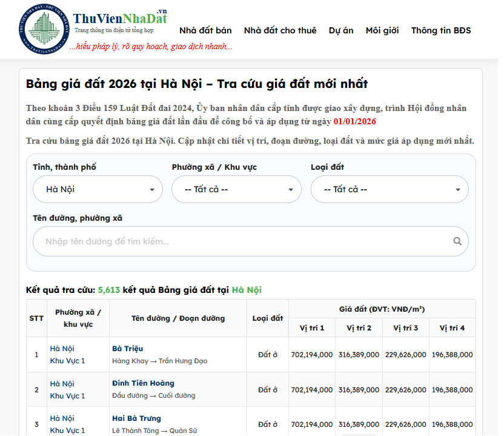Open the Nhà đất bán menu

pyautogui.click(x=205, y=30)
